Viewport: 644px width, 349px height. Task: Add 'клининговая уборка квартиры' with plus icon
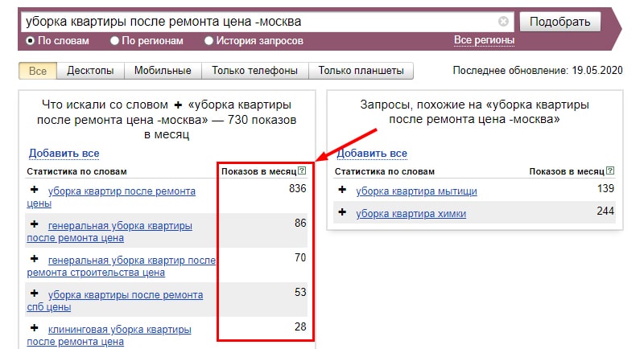coord(35,327)
